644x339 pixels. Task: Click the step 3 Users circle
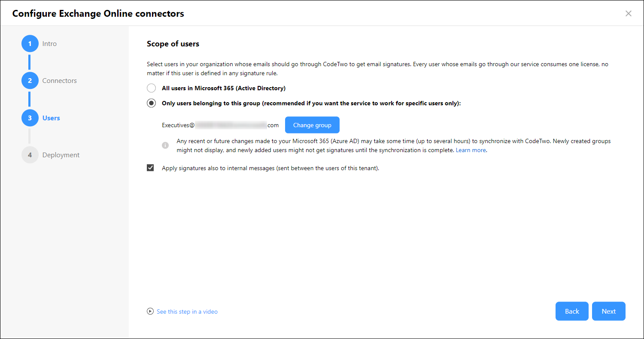30,118
